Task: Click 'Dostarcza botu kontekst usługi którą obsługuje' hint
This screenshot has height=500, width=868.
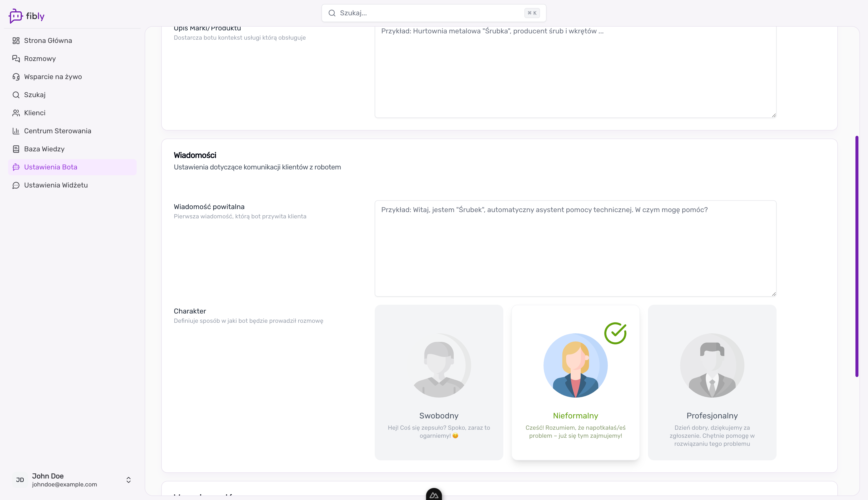Action: [x=240, y=38]
